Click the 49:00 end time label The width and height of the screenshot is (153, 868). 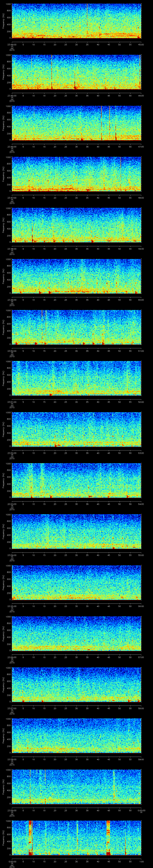click(x=141, y=249)
